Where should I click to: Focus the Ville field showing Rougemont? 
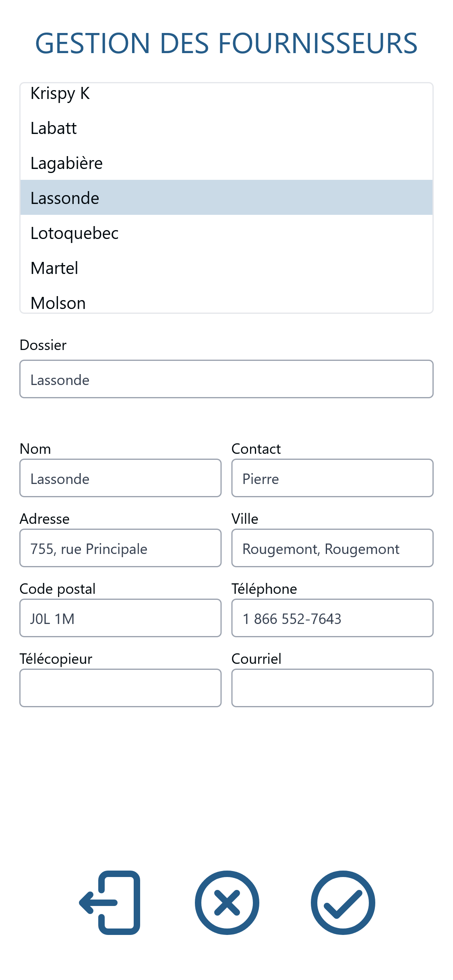[332, 548]
